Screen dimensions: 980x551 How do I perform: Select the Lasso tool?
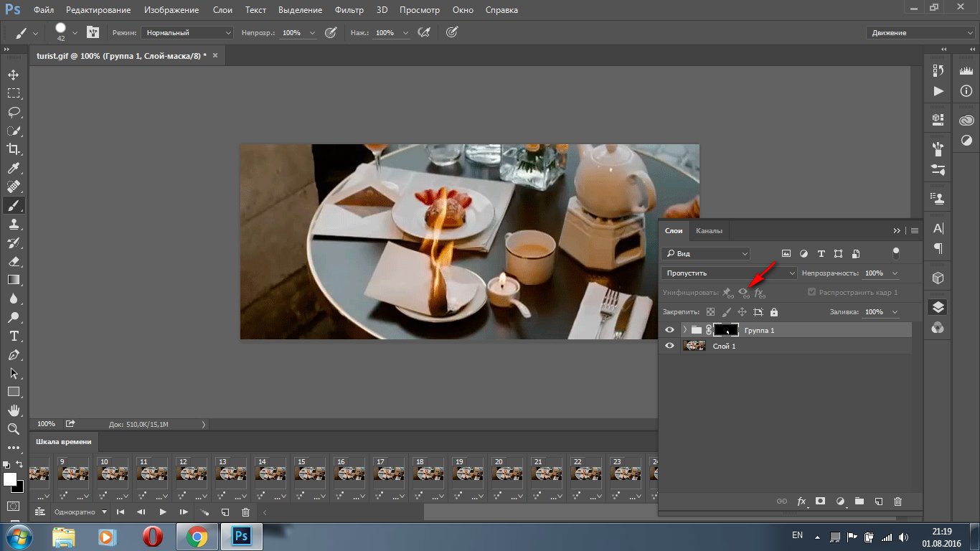pos(14,112)
